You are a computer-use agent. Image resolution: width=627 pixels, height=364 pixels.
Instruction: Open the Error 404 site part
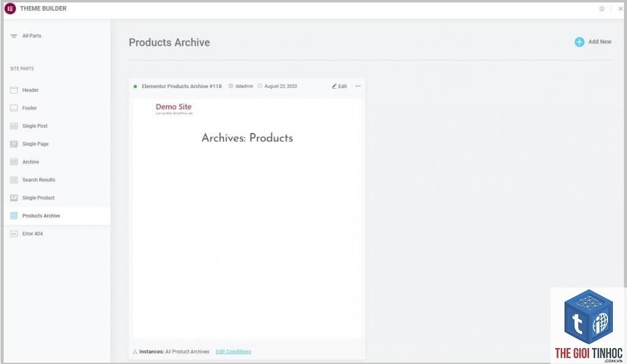click(x=32, y=234)
